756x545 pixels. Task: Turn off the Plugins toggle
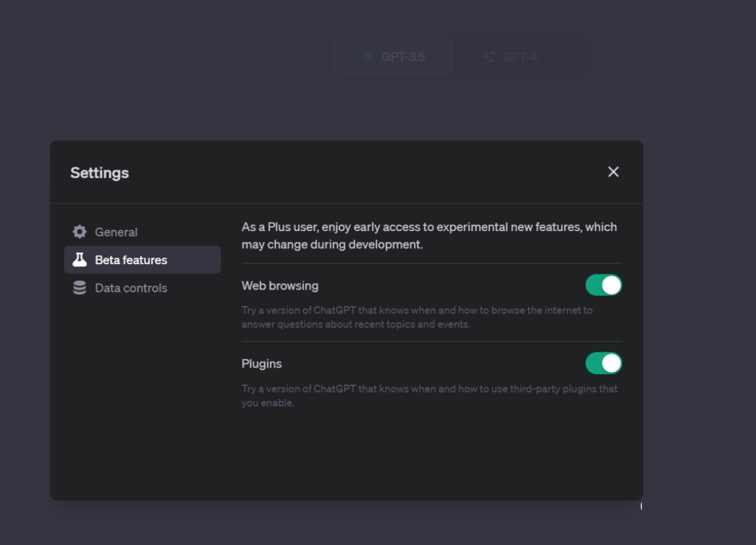coord(603,363)
